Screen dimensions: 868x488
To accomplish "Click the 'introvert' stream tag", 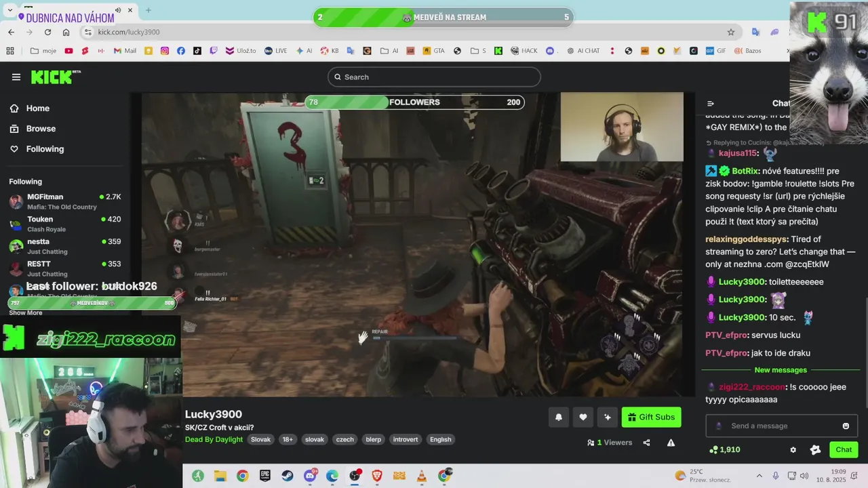I will (406, 439).
